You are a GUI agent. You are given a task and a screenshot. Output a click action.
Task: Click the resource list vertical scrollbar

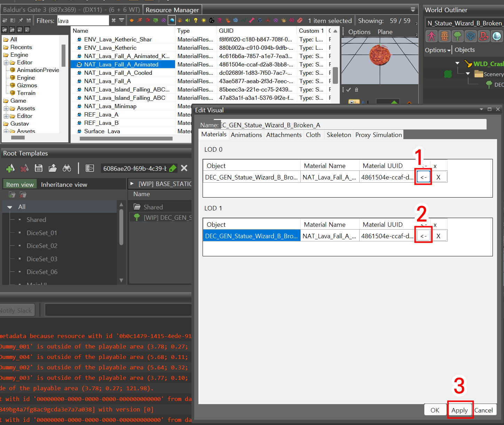tap(335, 75)
